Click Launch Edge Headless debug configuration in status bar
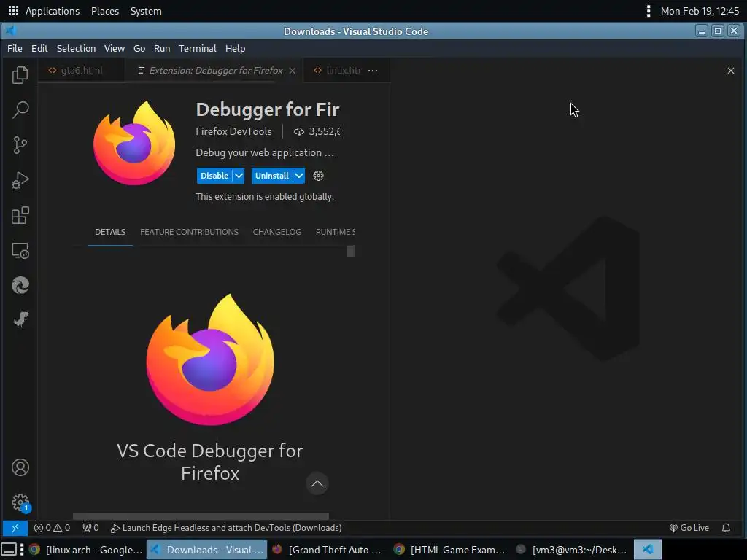The width and height of the screenshot is (747, 560). pyautogui.click(x=226, y=528)
